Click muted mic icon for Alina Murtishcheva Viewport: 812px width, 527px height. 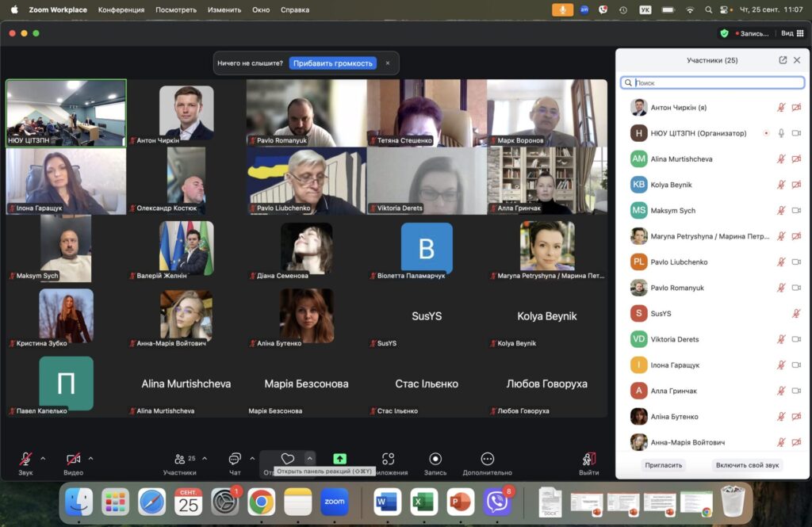coord(781,159)
